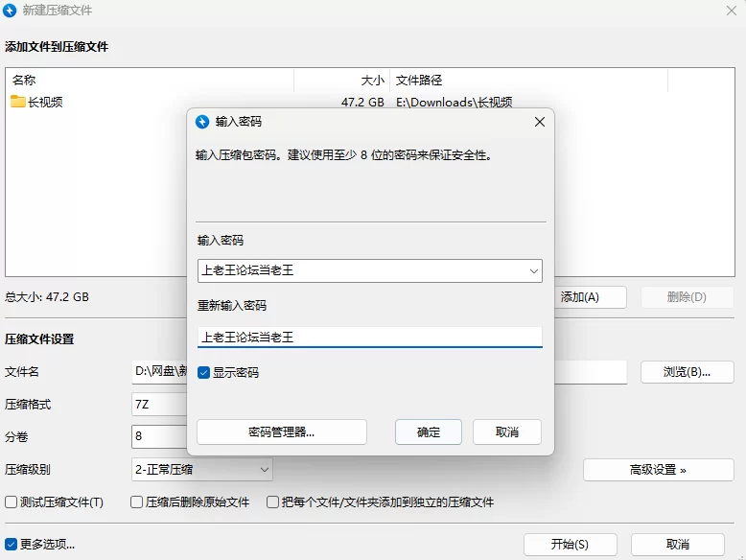Open the 压缩级别 dropdown showing 2-正常压缩
Image resolution: width=746 pixels, height=560 pixels.
coord(201,470)
